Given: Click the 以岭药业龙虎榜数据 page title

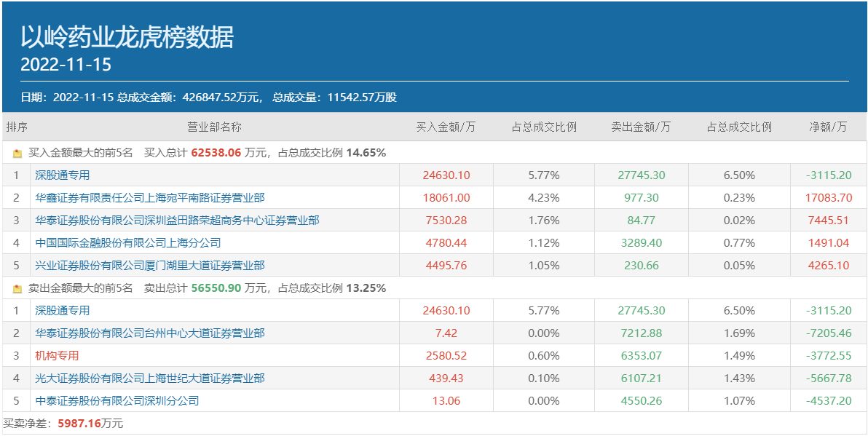Looking at the screenshot, I should [127, 37].
